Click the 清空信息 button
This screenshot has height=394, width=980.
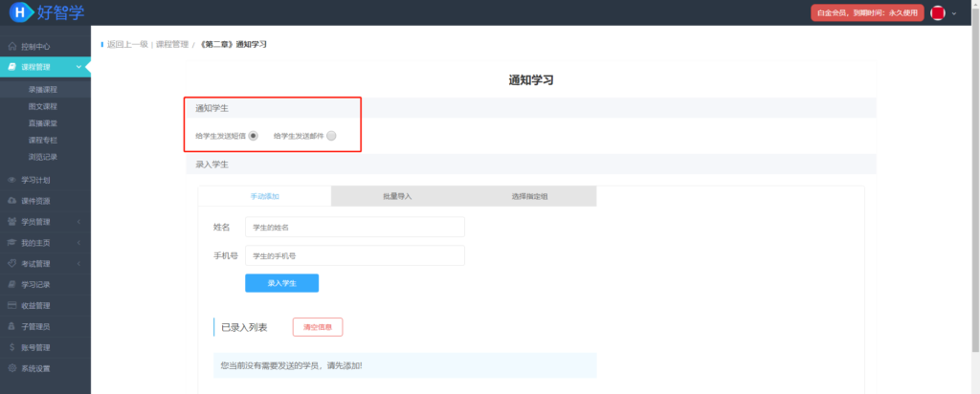(318, 327)
